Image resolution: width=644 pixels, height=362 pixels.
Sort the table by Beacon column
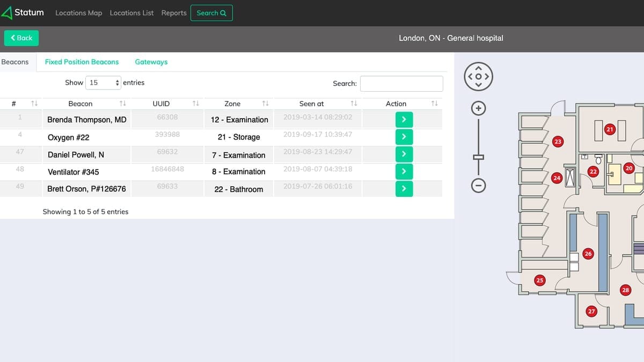click(122, 104)
